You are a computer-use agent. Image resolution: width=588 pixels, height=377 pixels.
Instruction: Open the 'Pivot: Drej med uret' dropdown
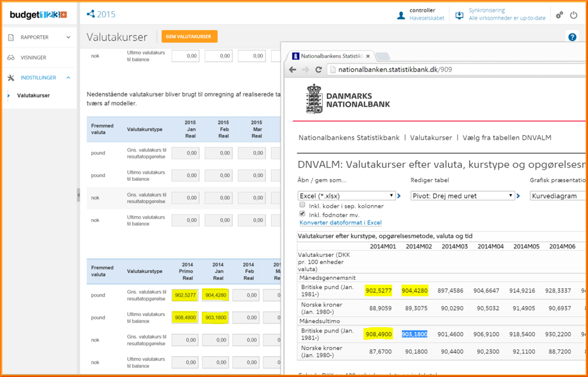point(462,196)
